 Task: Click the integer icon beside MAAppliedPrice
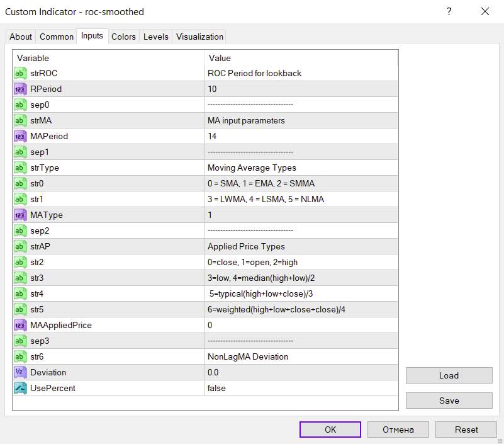point(20,326)
